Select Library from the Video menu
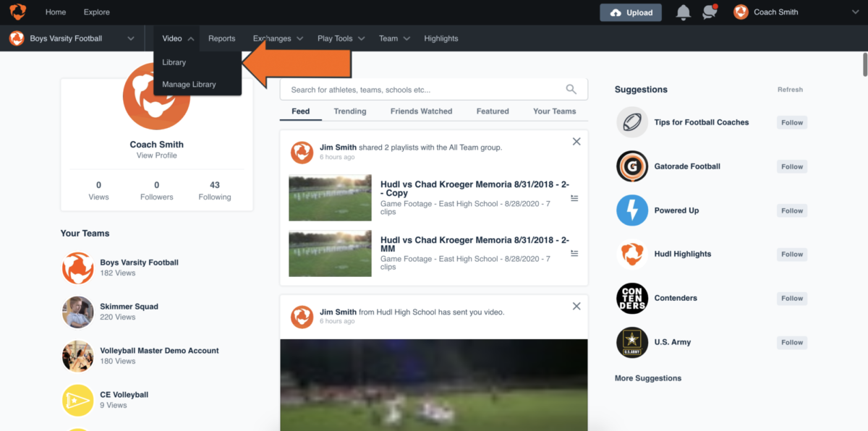This screenshot has height=431, width=868. (x=174, y=62)
